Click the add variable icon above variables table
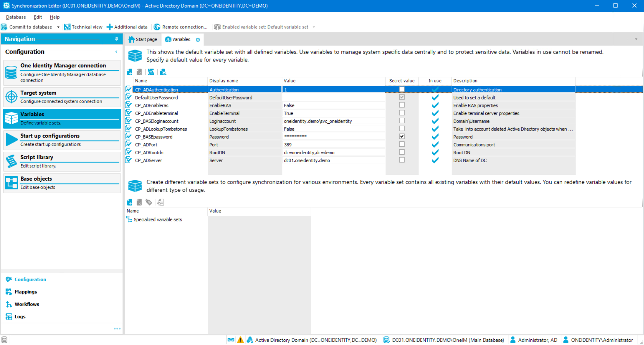 point(130,72)
